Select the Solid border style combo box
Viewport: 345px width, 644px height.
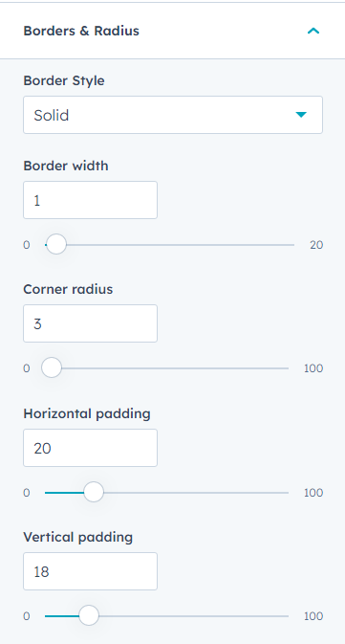coord(173,115)
